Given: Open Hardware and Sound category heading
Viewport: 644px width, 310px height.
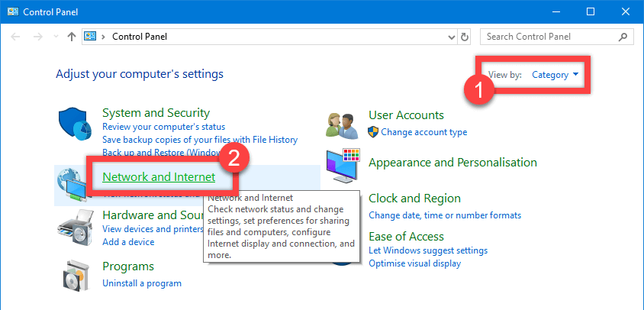Looking at the screenshot, I should (x=153, y=215).
